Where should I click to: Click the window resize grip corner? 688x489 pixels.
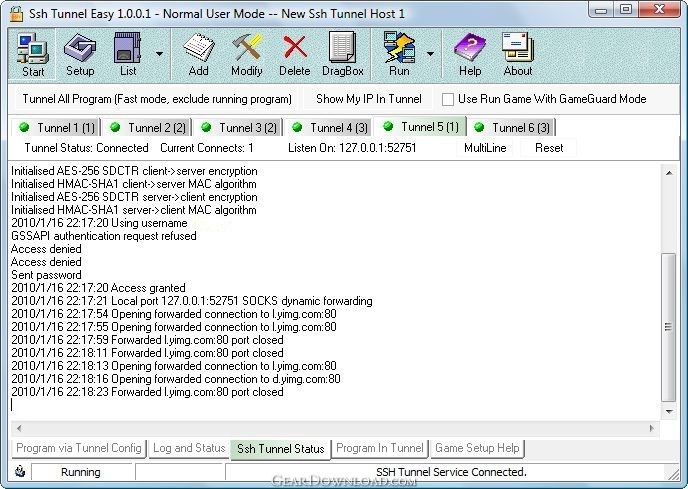[x=673, y=474]
